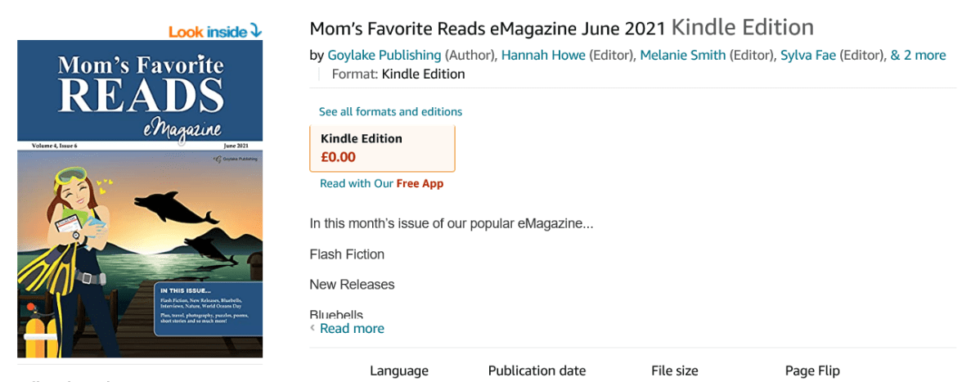Click the 'Free App' link
This screenshot has height=382, width=980.
[420, 183]
